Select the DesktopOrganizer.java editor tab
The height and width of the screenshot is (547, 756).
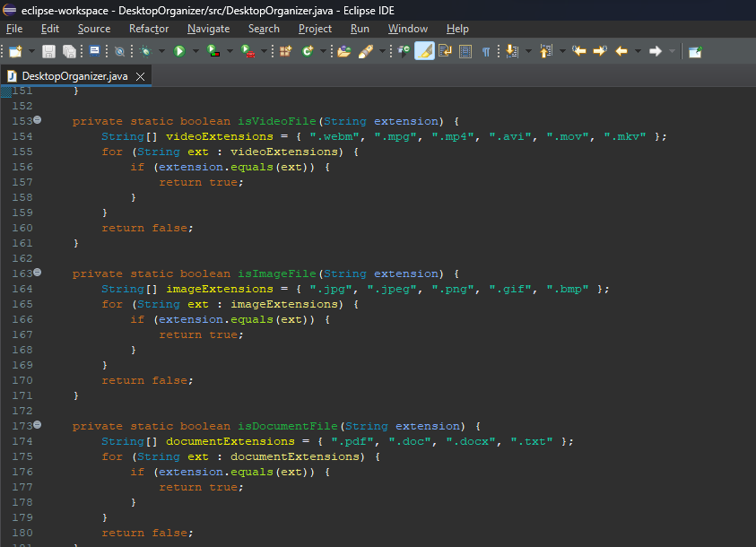tap(74, 76)
